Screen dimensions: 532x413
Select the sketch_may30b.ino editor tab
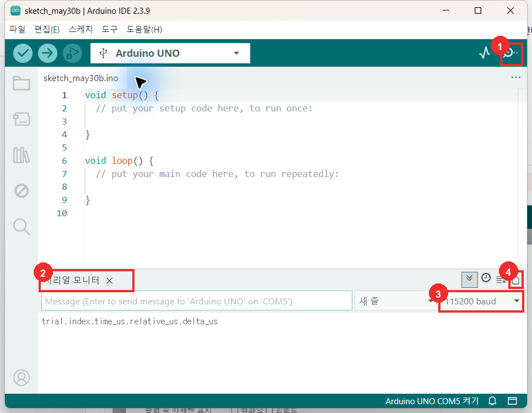pos(80,78)
